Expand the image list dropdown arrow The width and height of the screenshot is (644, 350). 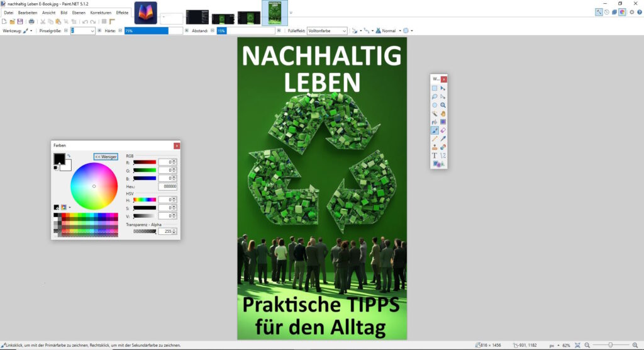point(291,13)
